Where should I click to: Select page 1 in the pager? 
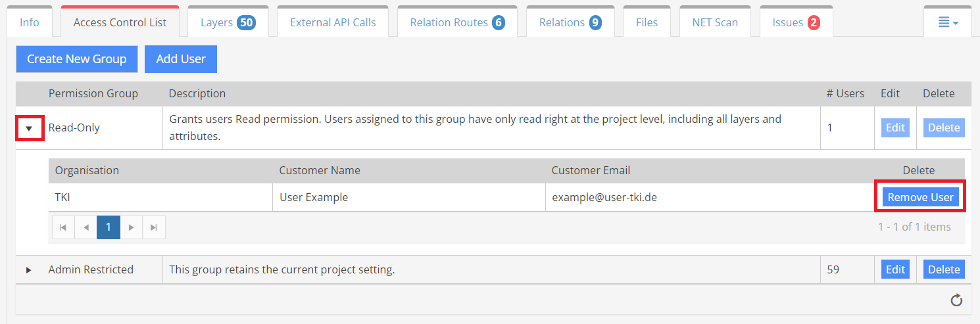coord(109,227)
